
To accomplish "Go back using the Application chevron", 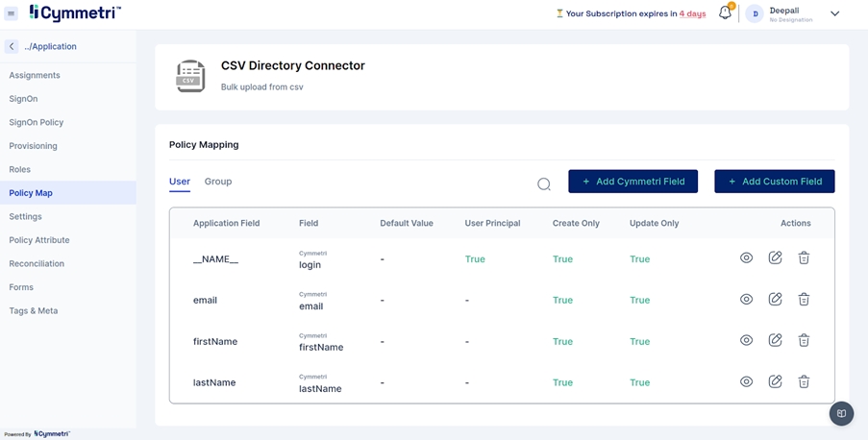I will [12, 46].
